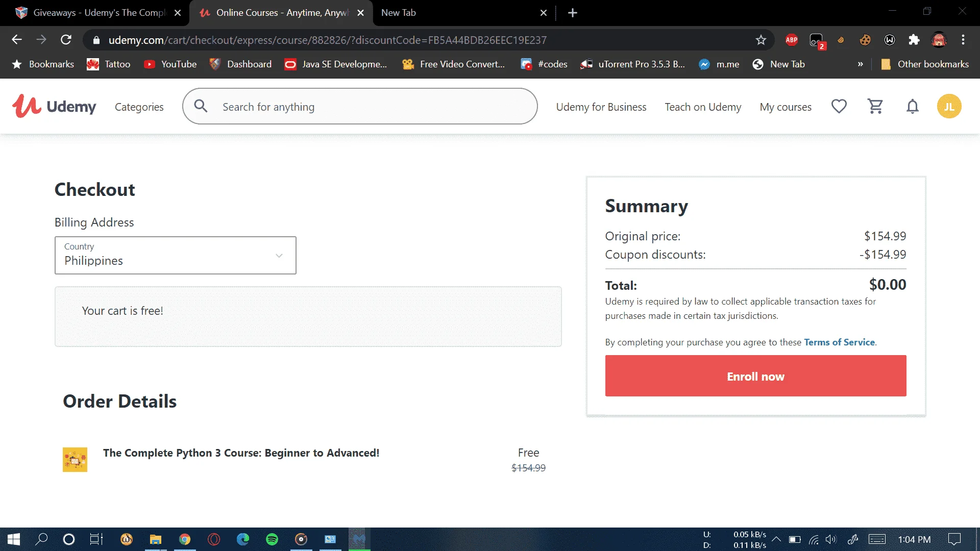
Task: Expand the Country dropdown
Action: pos(176,255)
